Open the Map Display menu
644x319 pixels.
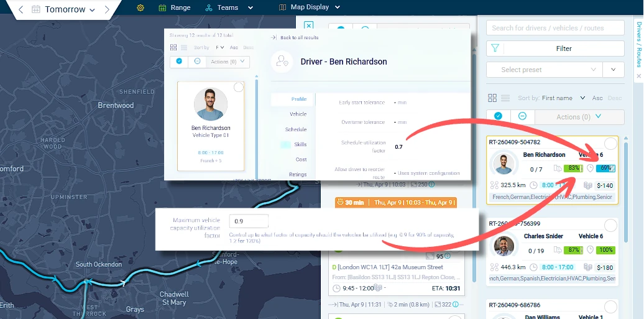(310, 7)
